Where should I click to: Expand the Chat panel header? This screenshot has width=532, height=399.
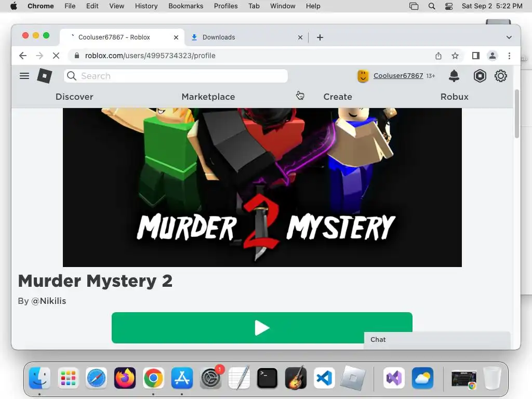click(x=437, y=340)
